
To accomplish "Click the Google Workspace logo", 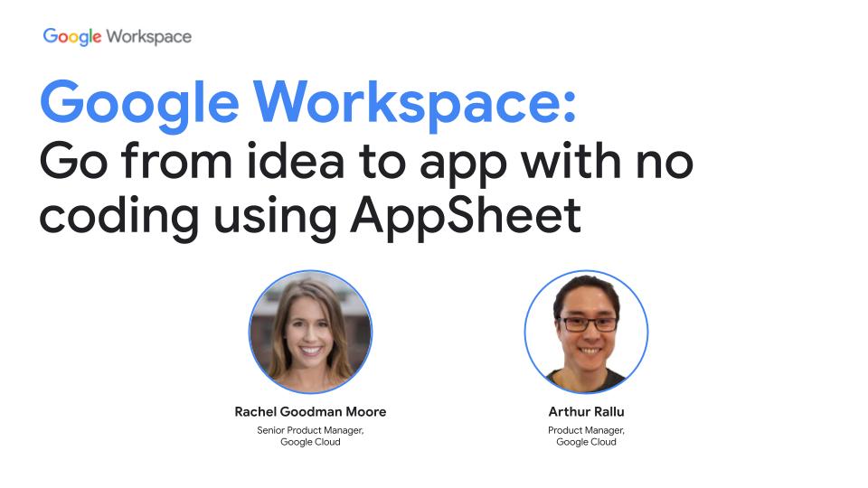I will (118, 36).
